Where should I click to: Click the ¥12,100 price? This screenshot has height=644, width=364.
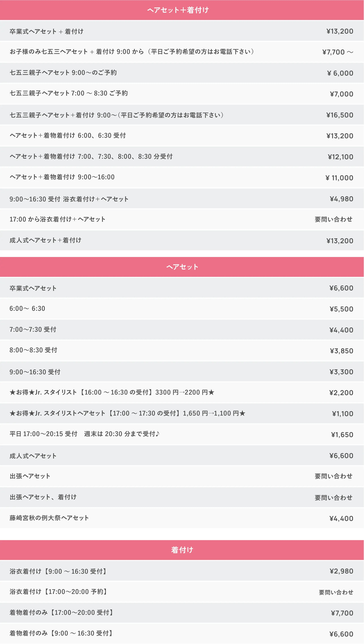click(340, 157)
